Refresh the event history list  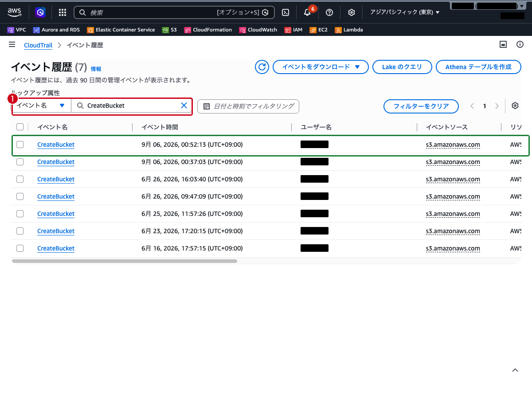click(x=262, y=67)
